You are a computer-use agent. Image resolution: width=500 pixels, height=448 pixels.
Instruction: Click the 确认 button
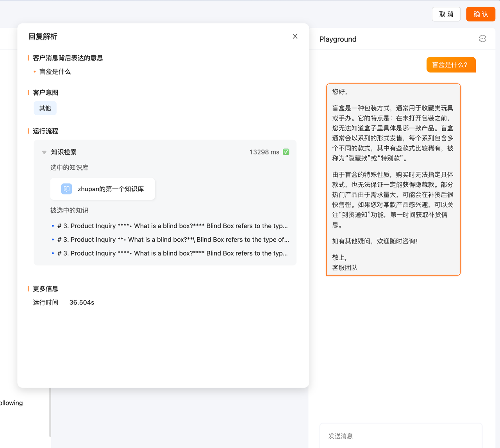[480, 14]
